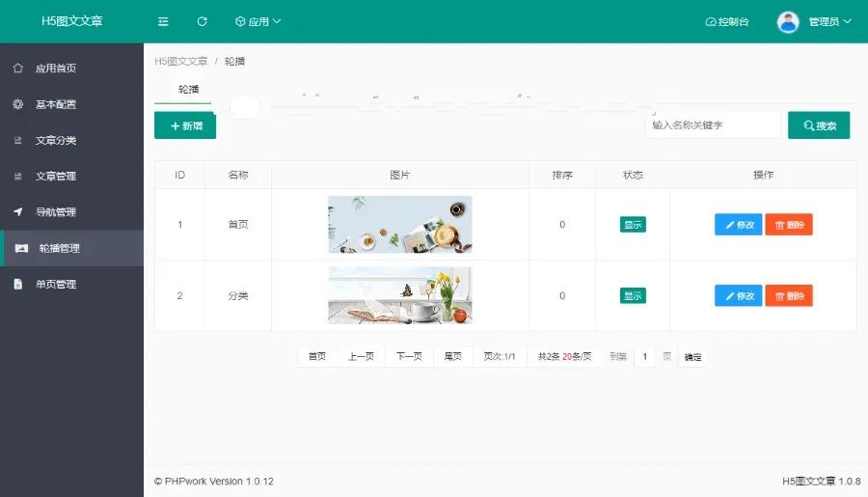This screenshot has height=497, width=868.
Task: Toggle the sidebar collapse icon
Action: [x=163, y=21]
